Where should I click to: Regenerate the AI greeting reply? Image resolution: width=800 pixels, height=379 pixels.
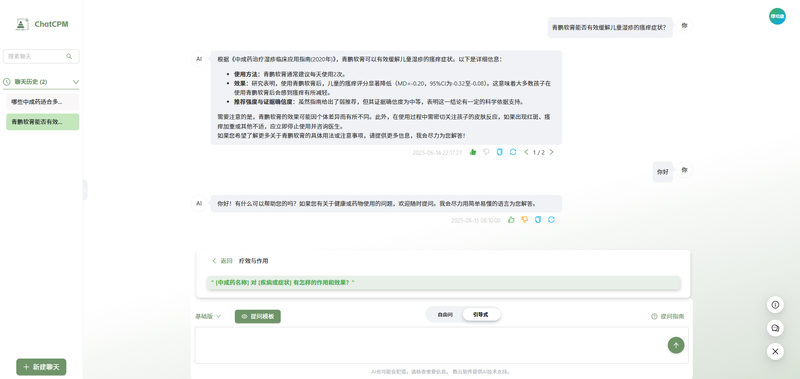coord(551,220)
